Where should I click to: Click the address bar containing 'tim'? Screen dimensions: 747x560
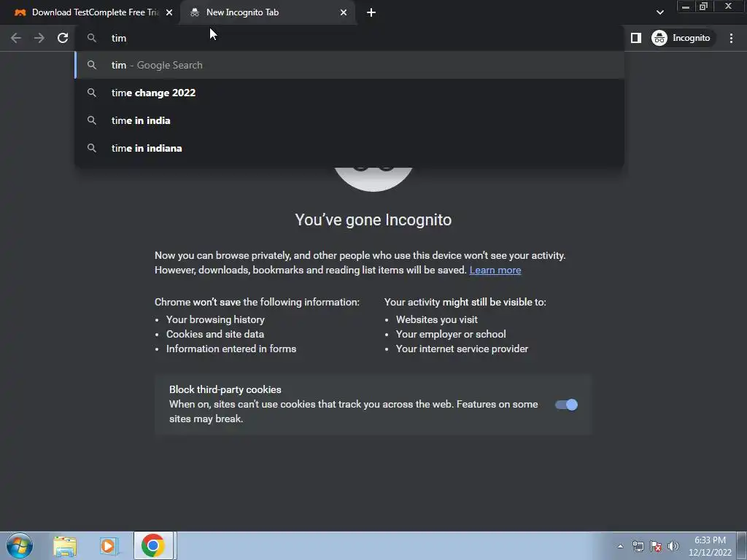click(x=349, y=38)
